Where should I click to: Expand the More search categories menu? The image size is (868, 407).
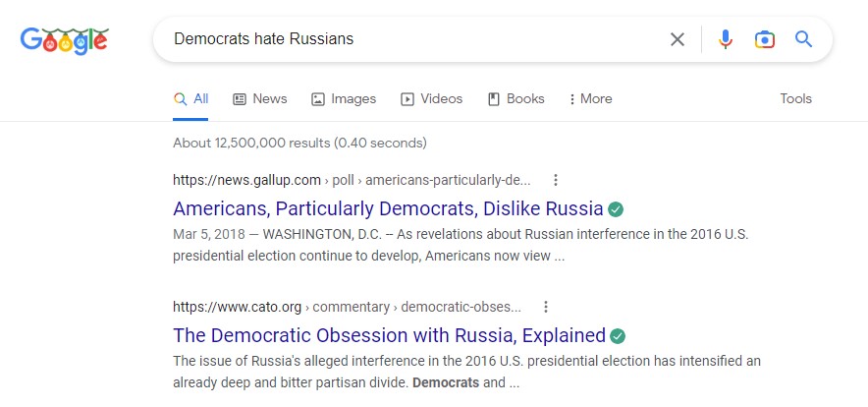(x=590, y=99)
